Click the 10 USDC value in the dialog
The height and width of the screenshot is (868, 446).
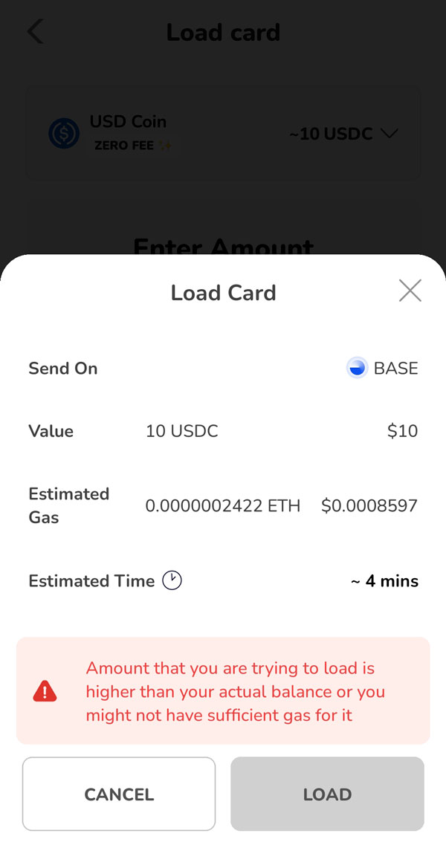(x=182, y=431)
